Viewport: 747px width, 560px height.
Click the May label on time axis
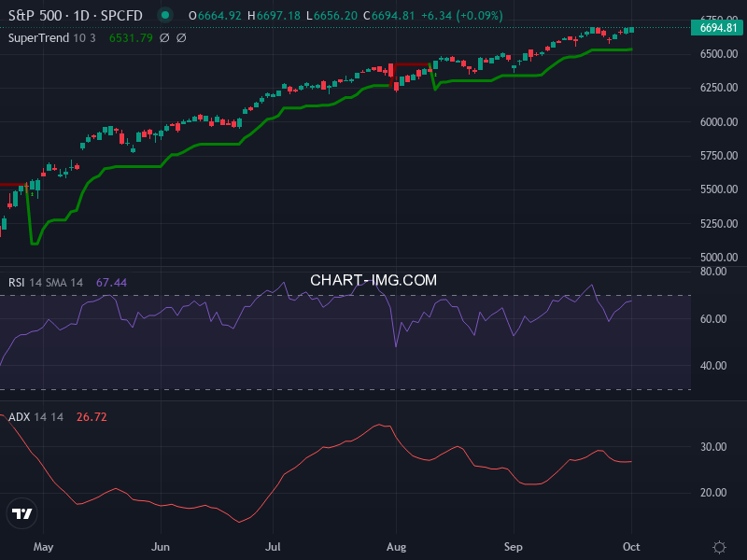(x=44, y=546)
